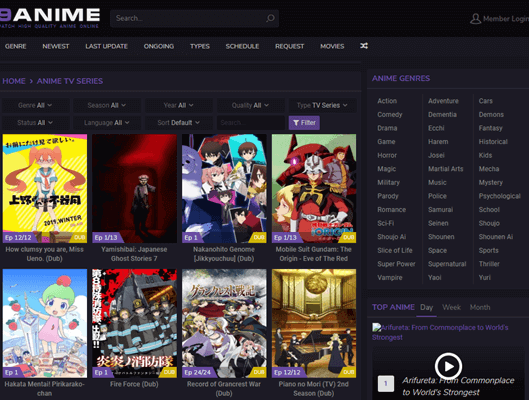Select the Thriller genre
This screenshot has width=529, height=400.
pos(489,264)
